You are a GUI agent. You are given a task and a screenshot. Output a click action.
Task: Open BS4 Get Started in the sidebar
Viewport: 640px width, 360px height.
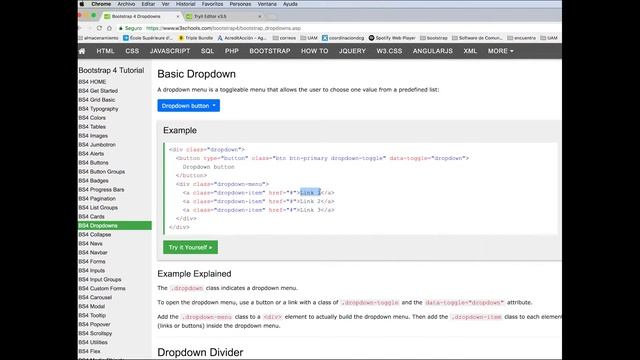pos(98,91)
